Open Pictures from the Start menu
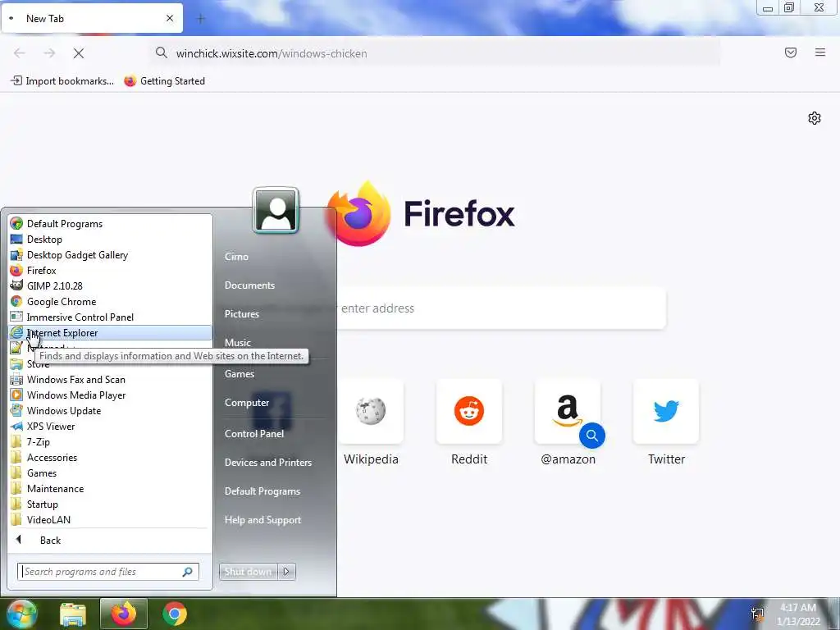 tap(242, 314)
